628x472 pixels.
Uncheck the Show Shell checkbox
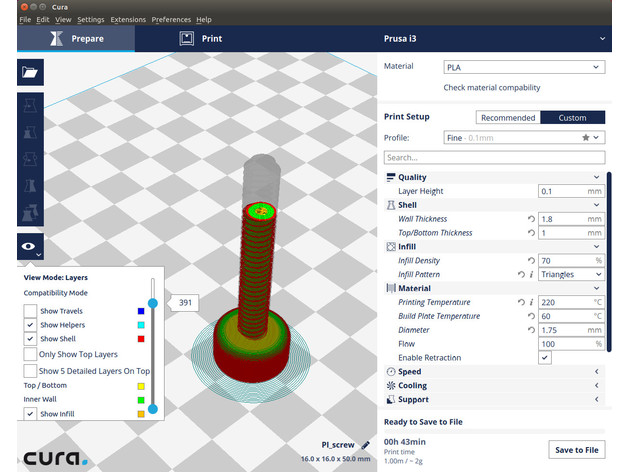30,339
